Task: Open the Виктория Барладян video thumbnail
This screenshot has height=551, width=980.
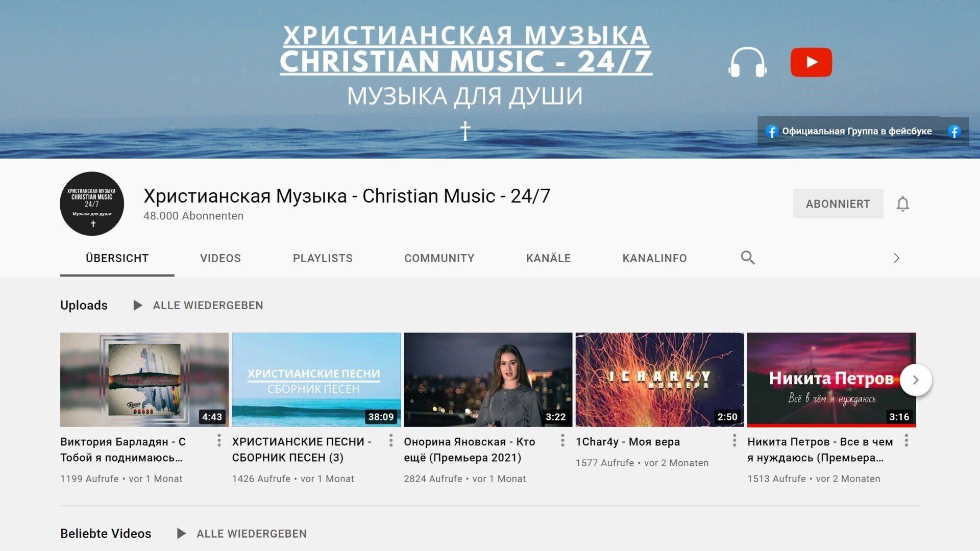Action: click(x=144, y=380)
